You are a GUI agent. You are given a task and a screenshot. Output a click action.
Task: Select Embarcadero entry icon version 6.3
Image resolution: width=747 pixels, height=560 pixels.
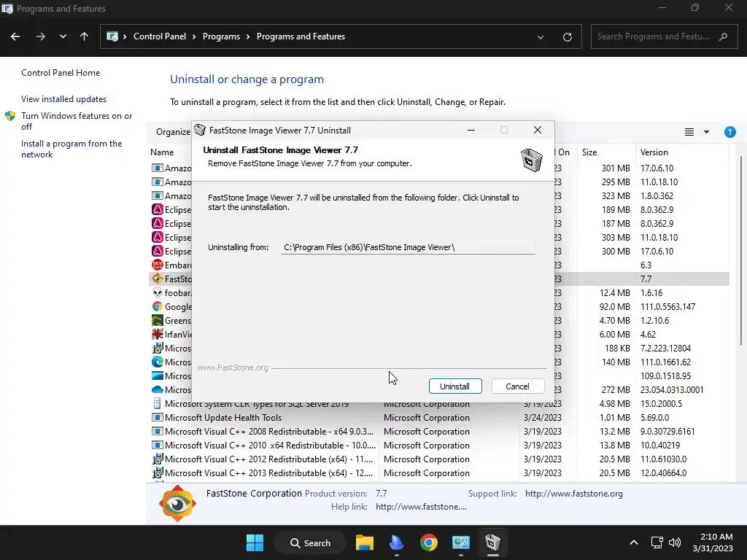coord(158,265)
